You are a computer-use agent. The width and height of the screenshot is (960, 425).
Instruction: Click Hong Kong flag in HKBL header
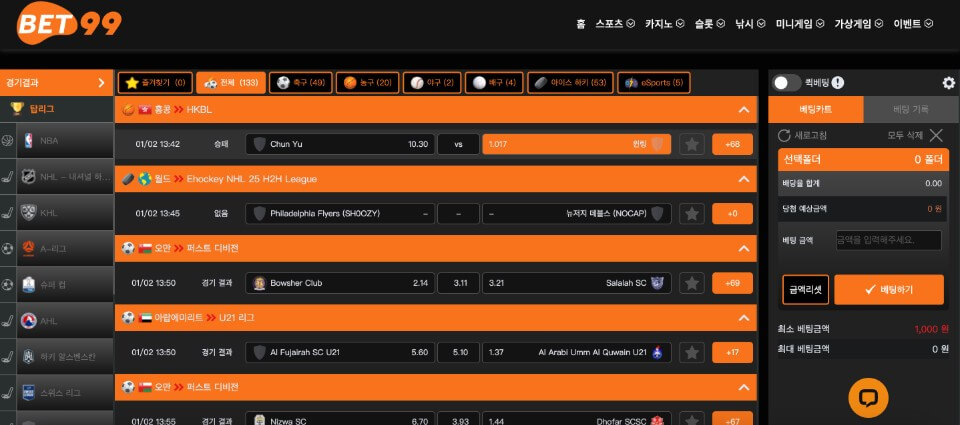[145, 110]
